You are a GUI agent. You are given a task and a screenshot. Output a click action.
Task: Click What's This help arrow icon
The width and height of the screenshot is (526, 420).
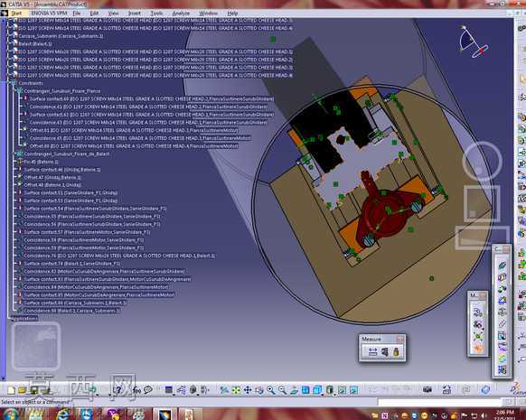[118, 390]
